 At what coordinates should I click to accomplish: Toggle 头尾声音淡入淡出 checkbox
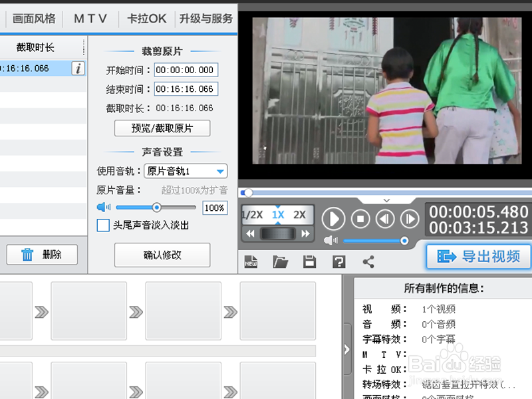[103, 225]
